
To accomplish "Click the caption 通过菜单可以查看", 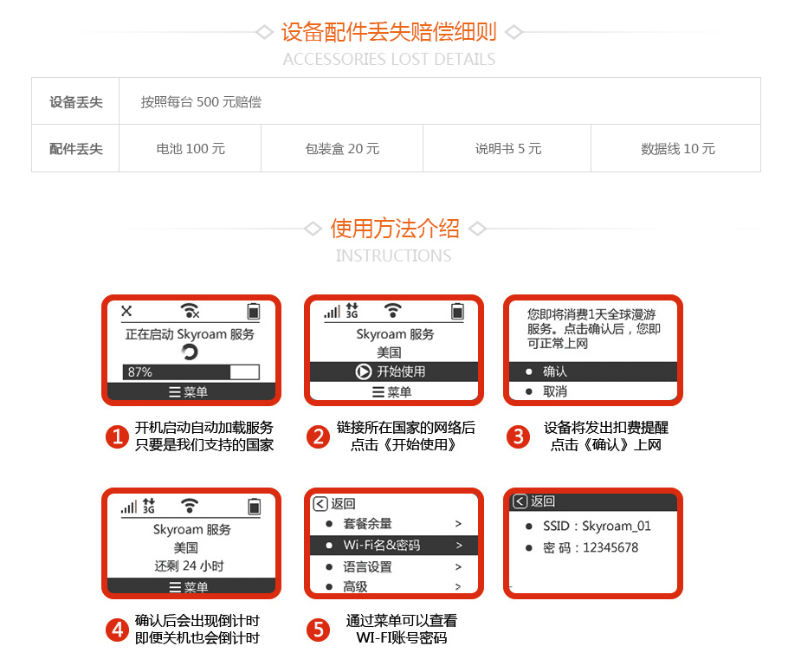I will coord(402,621).
